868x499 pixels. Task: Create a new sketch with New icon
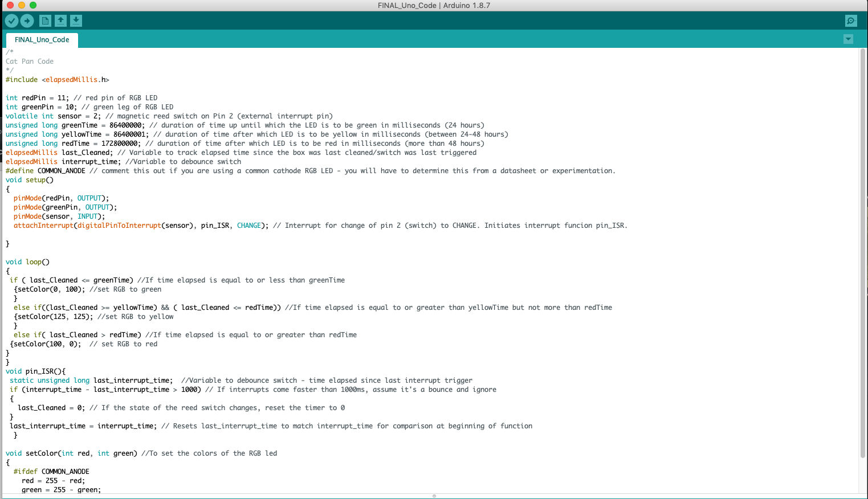(45, 21)
